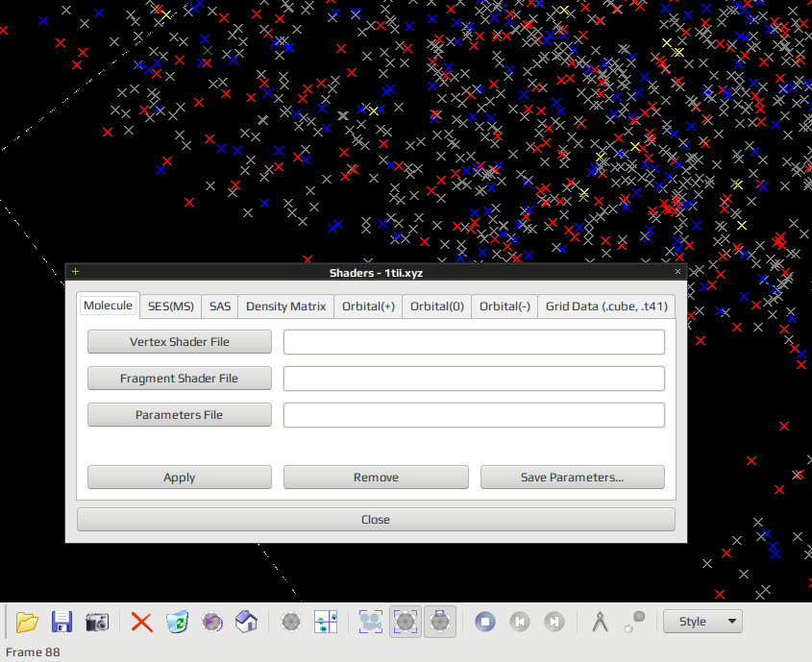
Task: Click the Frame 88 status text
Action: click(x=33, y=652)
